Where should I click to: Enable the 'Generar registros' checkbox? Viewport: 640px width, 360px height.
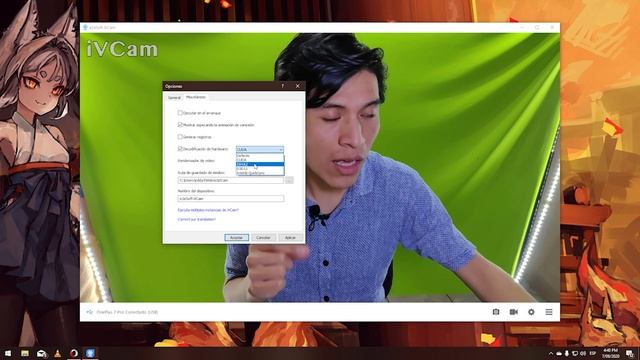(180, 137)
